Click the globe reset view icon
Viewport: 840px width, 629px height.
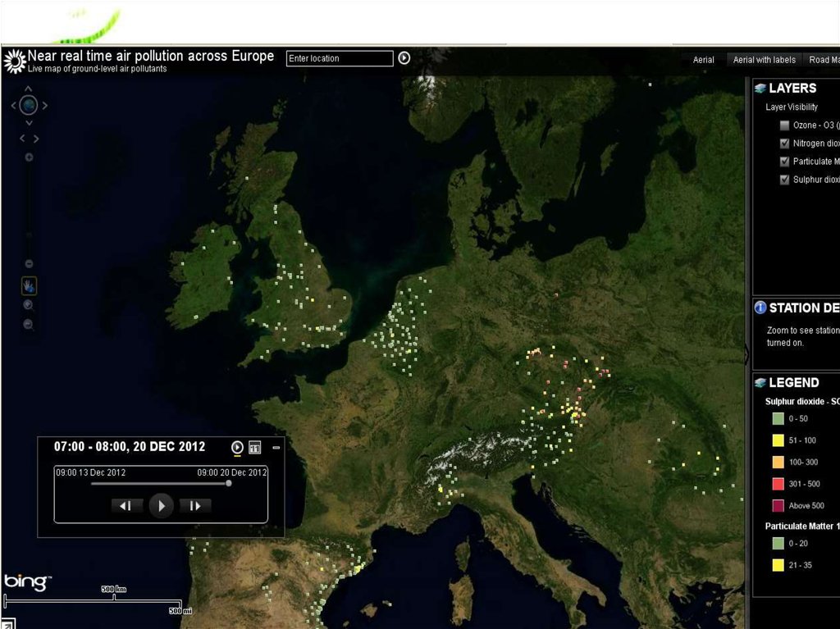tap(29, 105)
